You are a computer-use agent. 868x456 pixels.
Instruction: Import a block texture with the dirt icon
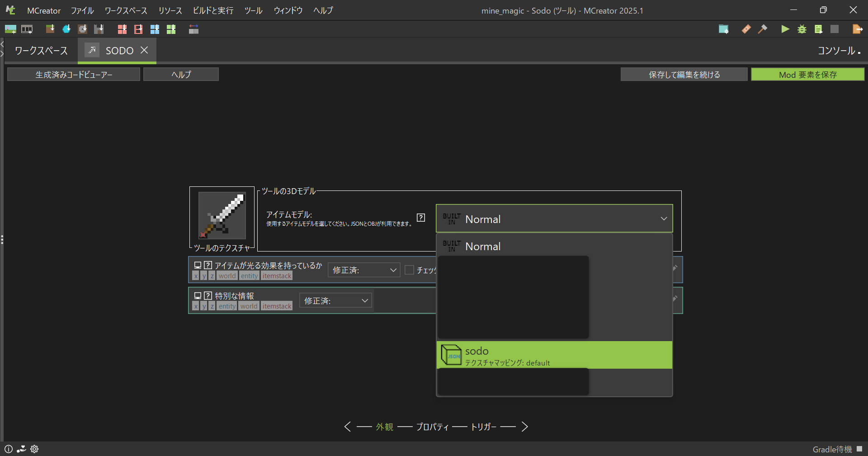pos(50,29)
